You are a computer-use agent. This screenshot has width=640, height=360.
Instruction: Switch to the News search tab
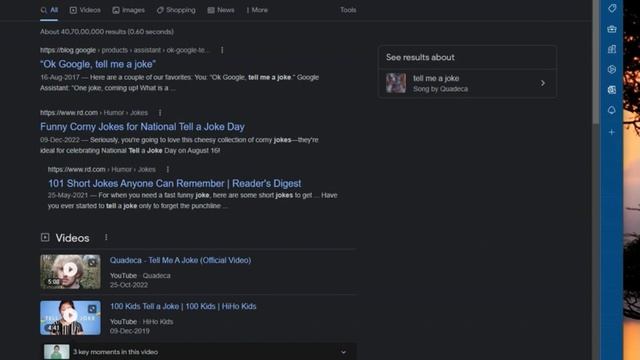[221, 10]
